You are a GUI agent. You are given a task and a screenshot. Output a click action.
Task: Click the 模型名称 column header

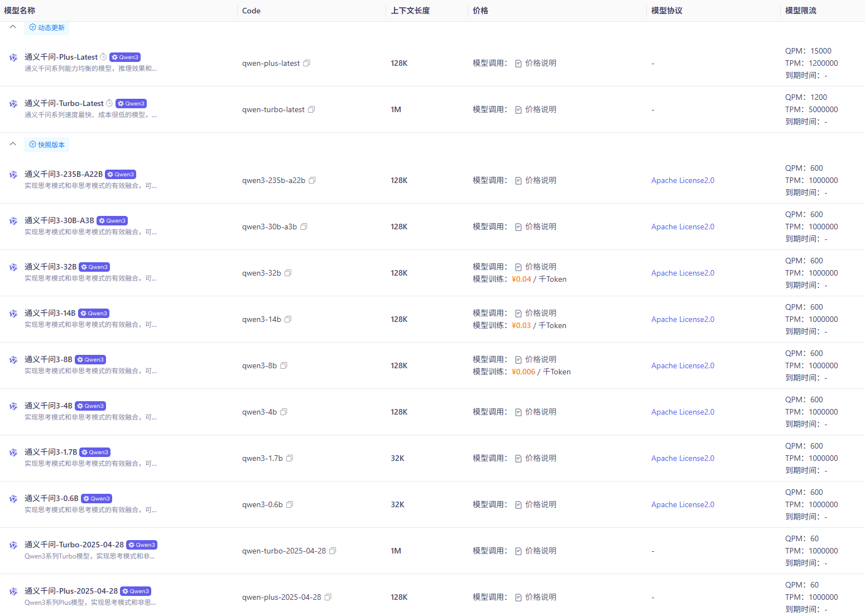pyautogui.click(x=20, y=11)
